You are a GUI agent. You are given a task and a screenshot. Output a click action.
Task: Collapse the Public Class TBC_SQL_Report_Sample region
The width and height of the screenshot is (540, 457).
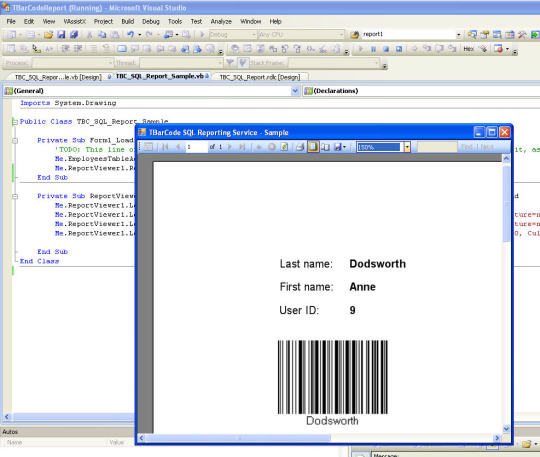(15, 122)
